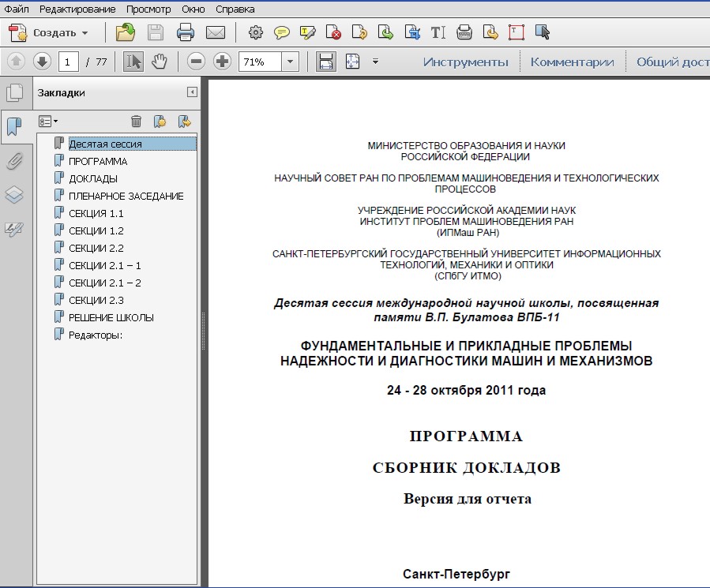The height and width of the screenshot is (588, 710).
Task: Open the Общий доступ panel
Action: (673, 62)
